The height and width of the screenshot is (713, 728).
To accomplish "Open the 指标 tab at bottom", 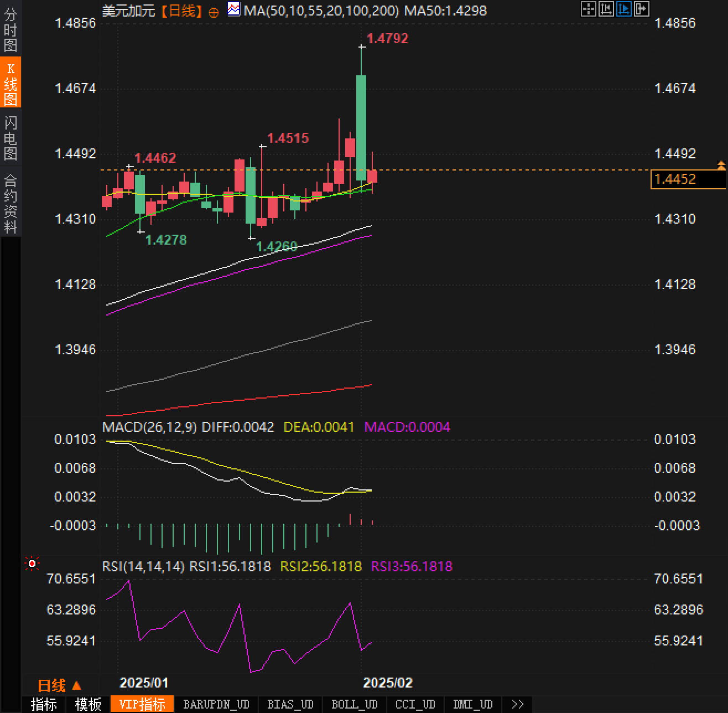I will [x=44, y=704].
